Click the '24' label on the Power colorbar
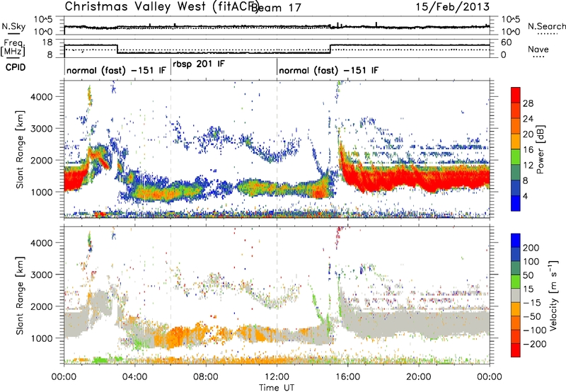The image size is (566, 392). tap(528, 119)
